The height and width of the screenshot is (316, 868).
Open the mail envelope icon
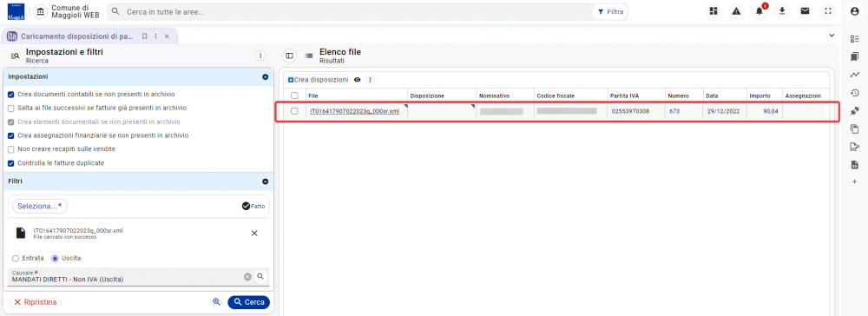pos(805,11)
